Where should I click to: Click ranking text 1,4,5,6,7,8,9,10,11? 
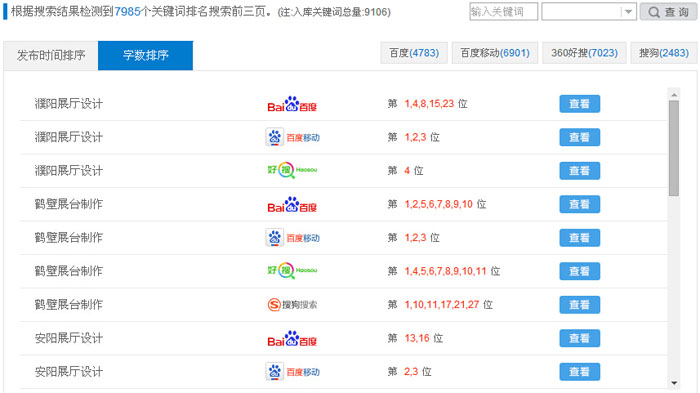[445, 271]
